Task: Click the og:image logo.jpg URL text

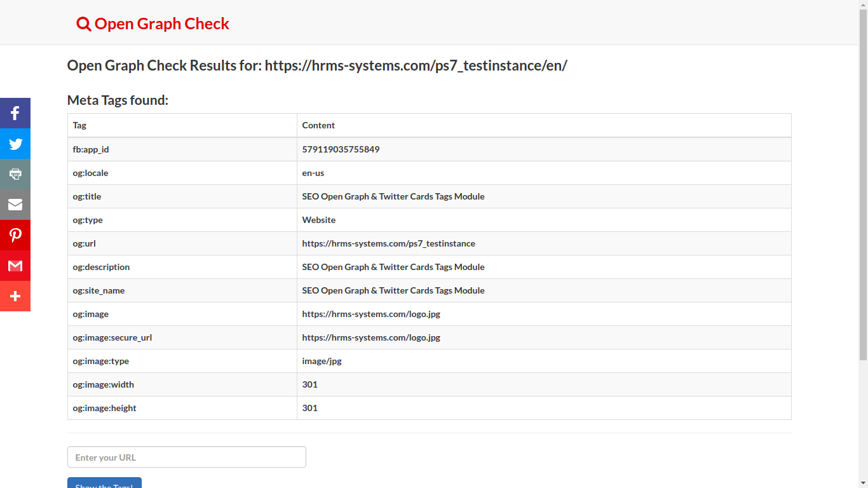Action: click(x=371, y=314)
